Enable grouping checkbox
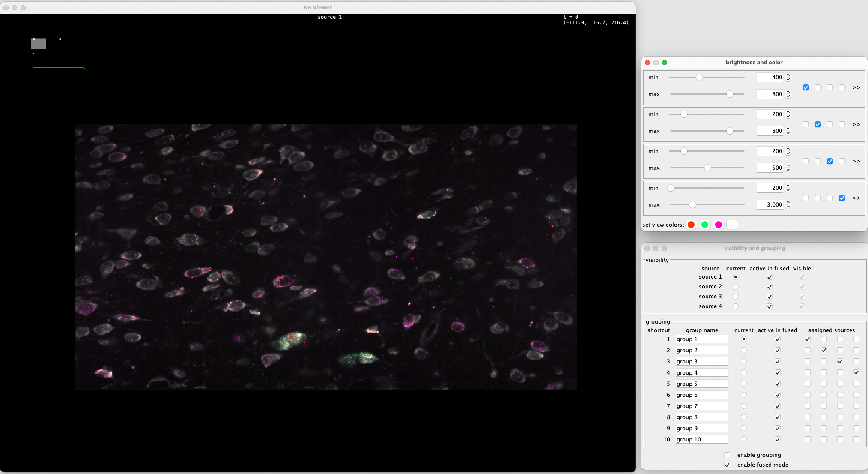868x474 pixels. coord(727,455)
